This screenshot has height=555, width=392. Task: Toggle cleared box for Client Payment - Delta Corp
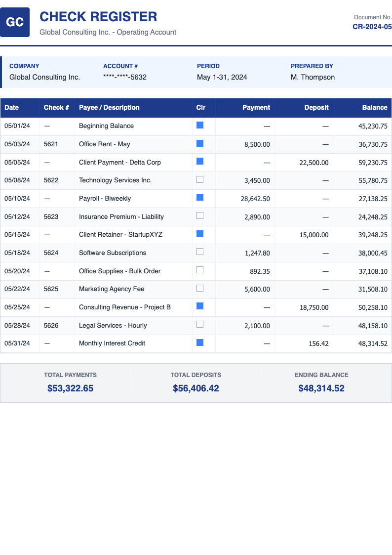[x=200, y=162]
